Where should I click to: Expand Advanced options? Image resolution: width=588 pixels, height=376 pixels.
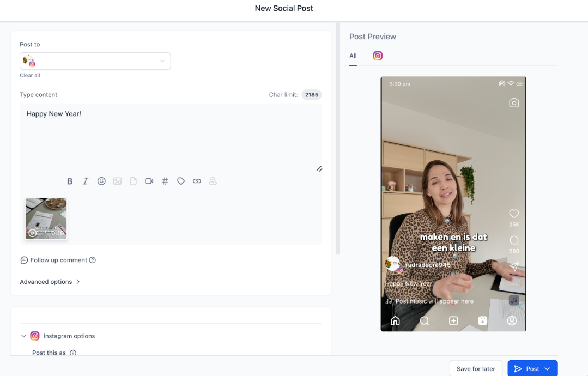(50, 282)
